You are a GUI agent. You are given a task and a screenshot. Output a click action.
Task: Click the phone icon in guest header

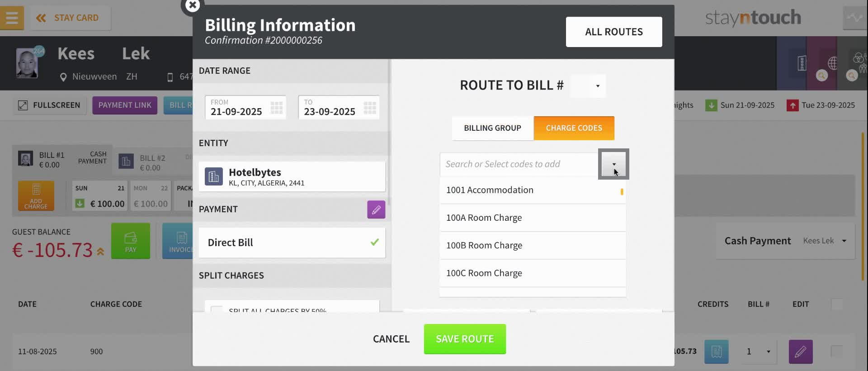(x=170, y=77)
